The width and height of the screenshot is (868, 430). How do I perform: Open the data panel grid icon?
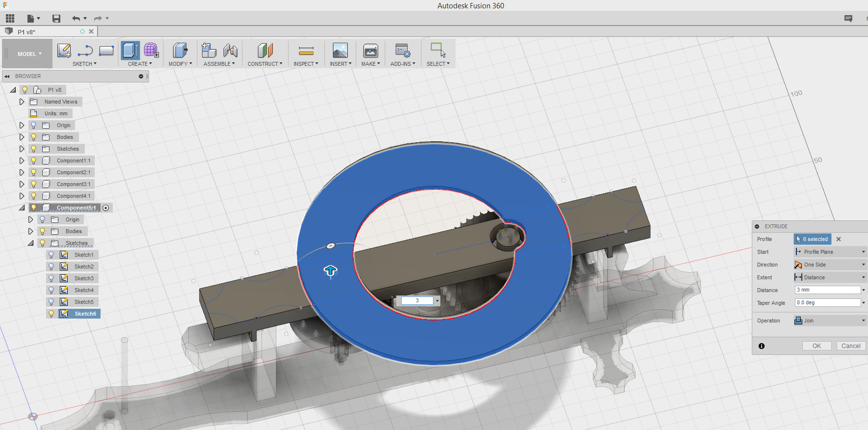(10, 19)
